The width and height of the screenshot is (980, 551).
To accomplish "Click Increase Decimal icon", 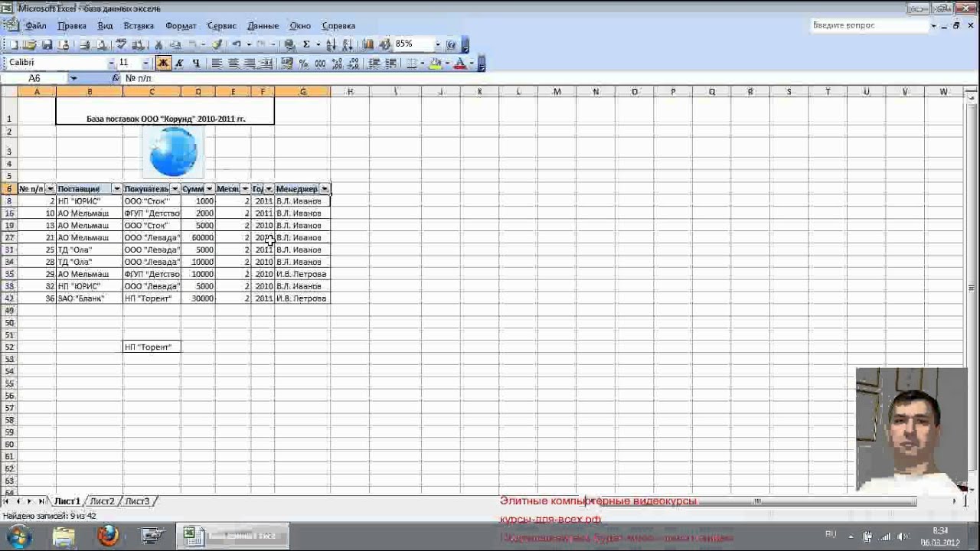I will pyautogui.click(x=337, y=64).
